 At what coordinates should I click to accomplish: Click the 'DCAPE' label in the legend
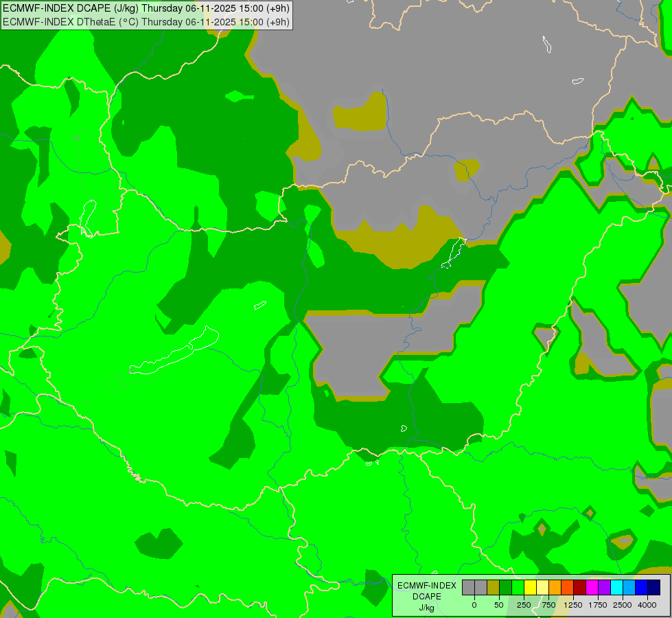coord(427,597)
